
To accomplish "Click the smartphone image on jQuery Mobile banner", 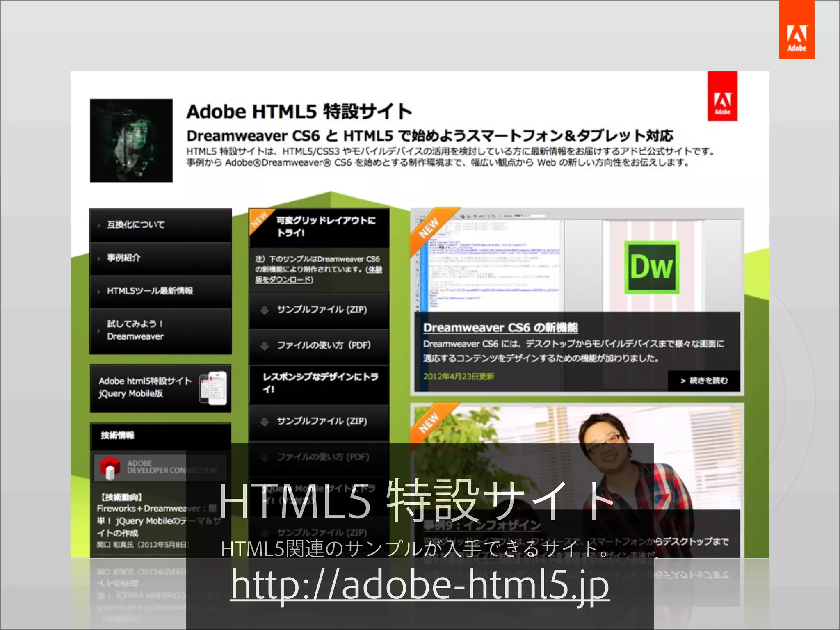I will pyautogui.click(x=213, y=388).
